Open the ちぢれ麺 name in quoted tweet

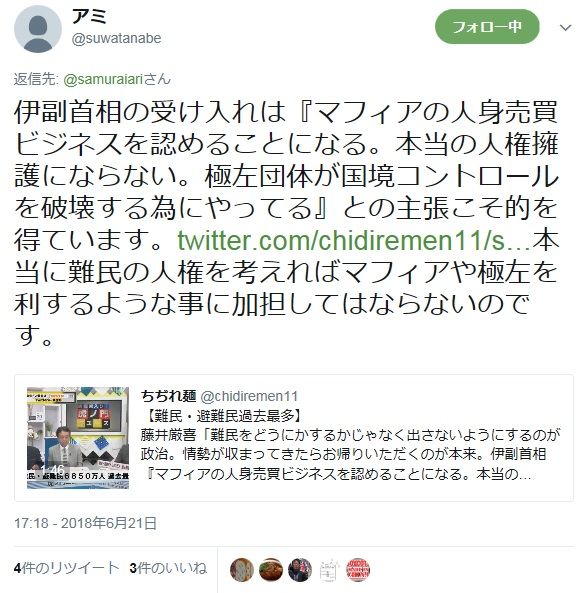coord(168,396)
